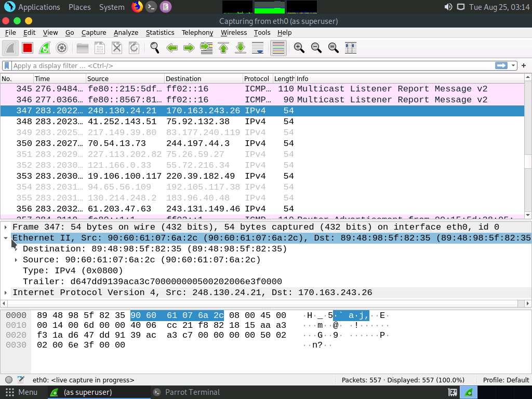
Task: Find a packet with magnifier icon
Action: point(155,48)
